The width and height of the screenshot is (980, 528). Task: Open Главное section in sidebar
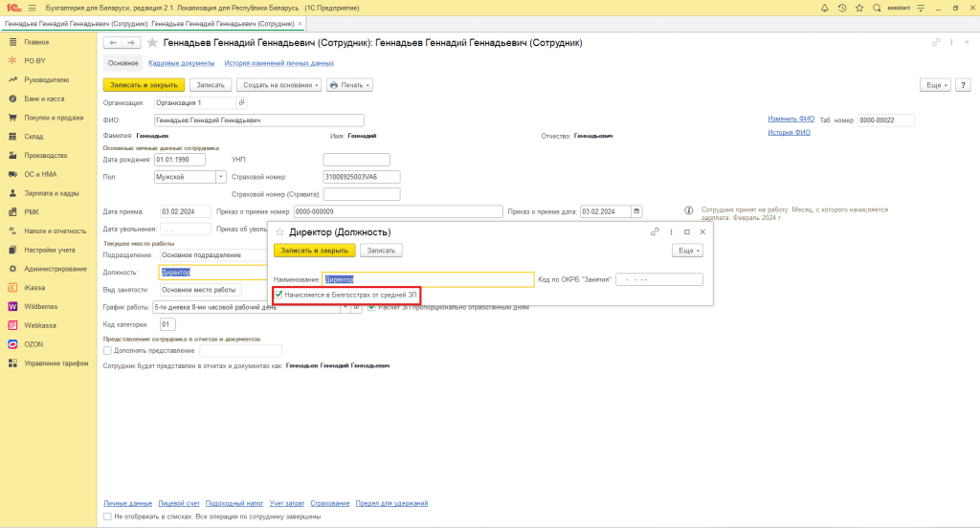coord(36,42)
